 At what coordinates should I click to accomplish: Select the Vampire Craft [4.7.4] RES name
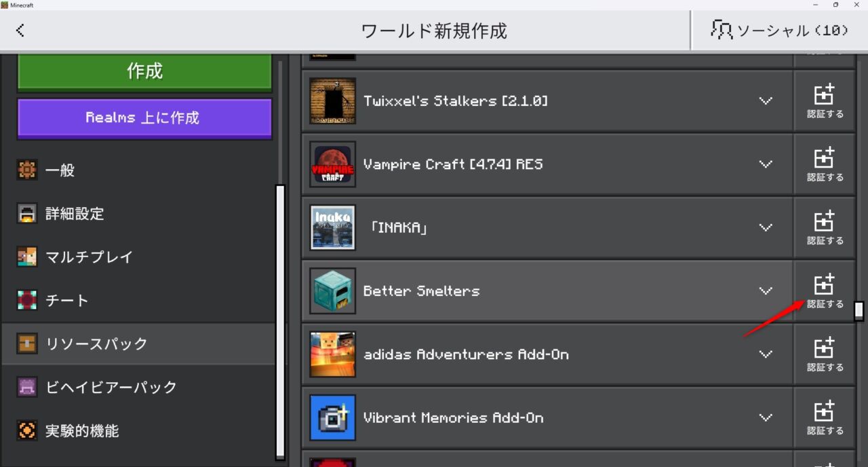[x=453, y=164]
